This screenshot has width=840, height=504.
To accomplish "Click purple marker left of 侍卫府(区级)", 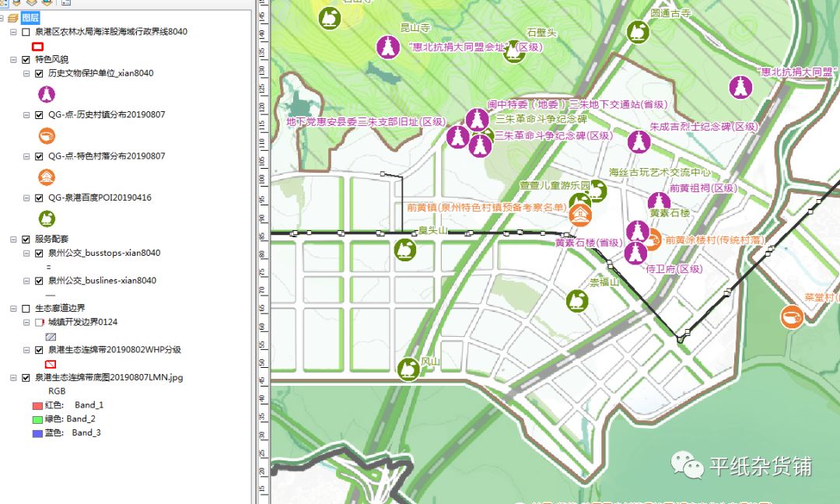I will [x=635, y=253].
